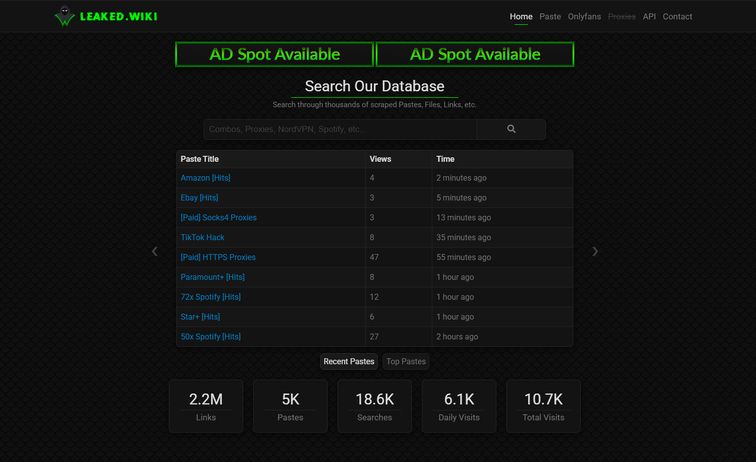Viewport: 756px width, 462px height.
Task: Select the API navigation link
Action: click(649, 16)
